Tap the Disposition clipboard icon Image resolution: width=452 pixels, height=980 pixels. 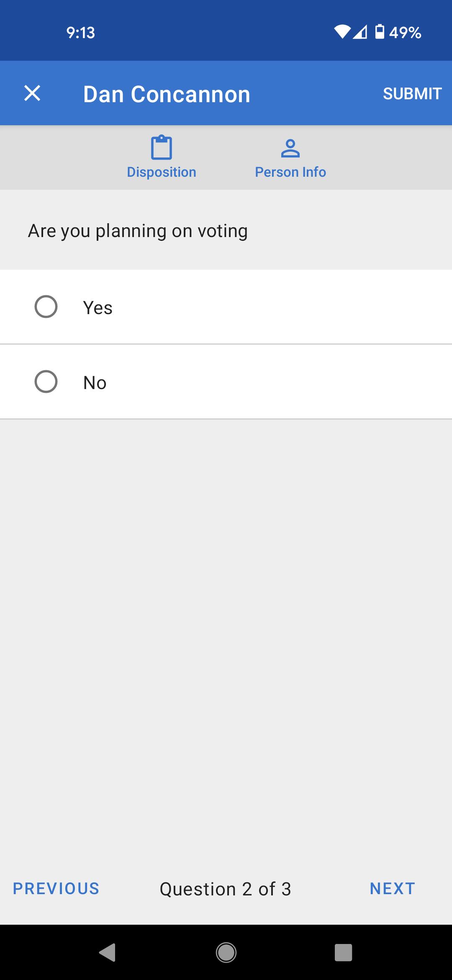click(162, 147)
